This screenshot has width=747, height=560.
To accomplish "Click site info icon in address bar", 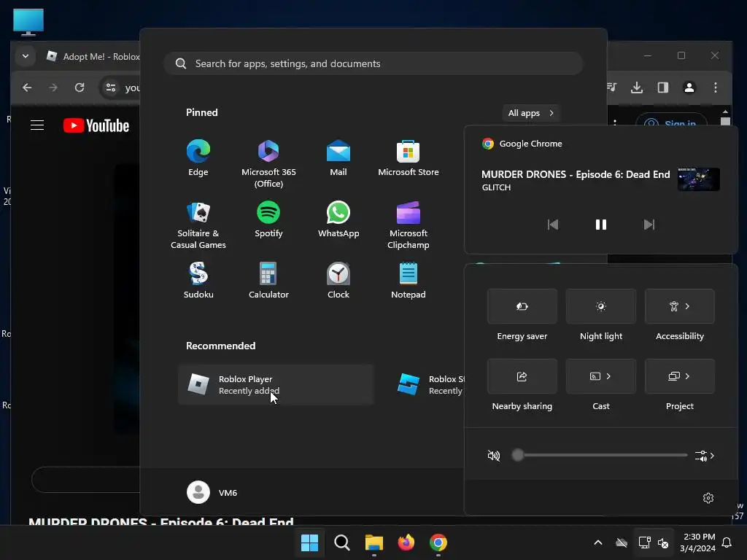I will click(111, 87).
